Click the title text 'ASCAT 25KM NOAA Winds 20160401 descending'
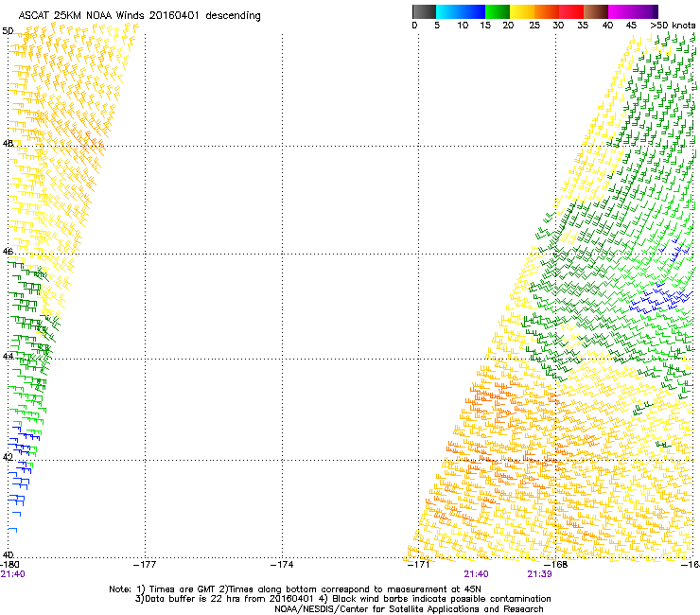 click(139, 16)
